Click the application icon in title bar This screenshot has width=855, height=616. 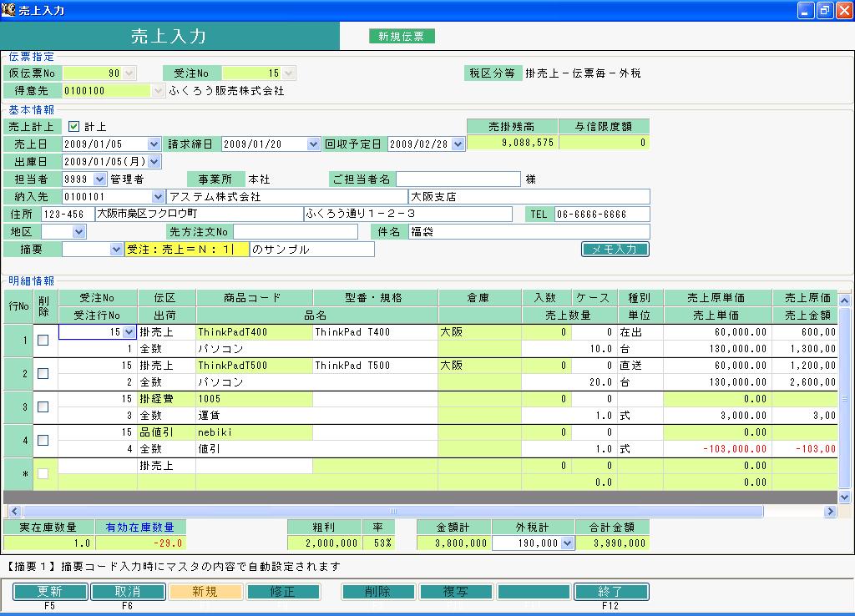[8, 9]
